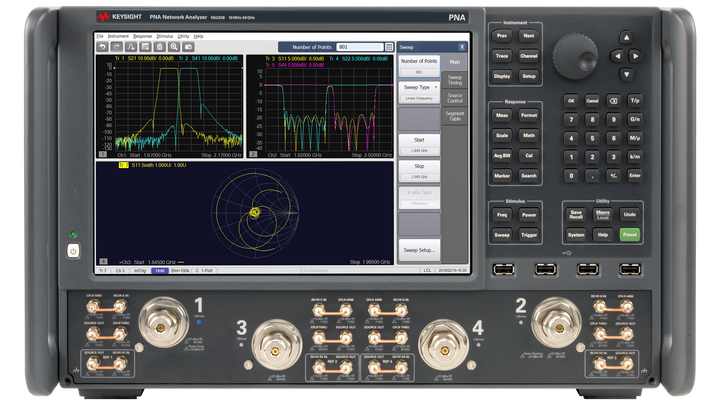The width and height of the screenshot is (720, 405).
Task: Click the redo arrow toolbar icon
Action: pos(117,46)
